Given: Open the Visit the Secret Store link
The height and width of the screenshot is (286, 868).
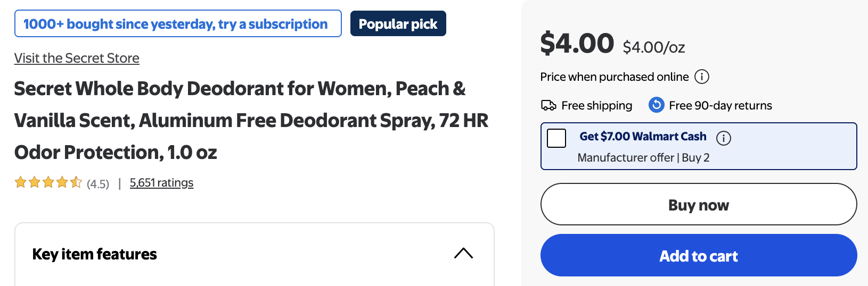Looking at the screenshot, I should pyautogui.click(x=77, y=58).
